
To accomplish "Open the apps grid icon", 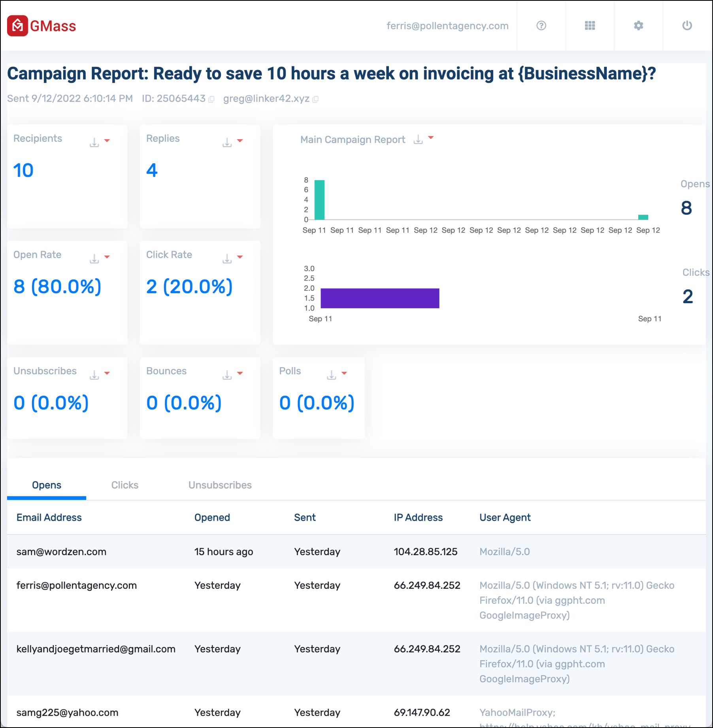I will [x=590, y=26].
